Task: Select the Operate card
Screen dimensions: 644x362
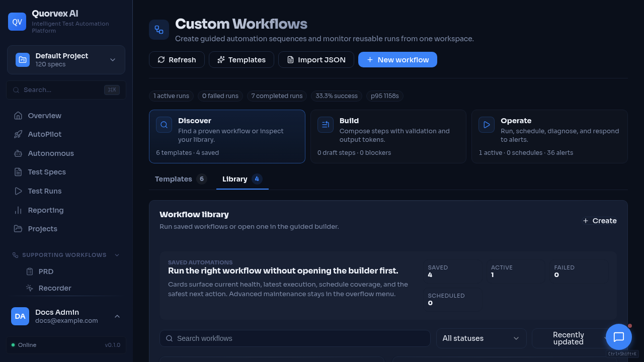Action: (549, 137)
